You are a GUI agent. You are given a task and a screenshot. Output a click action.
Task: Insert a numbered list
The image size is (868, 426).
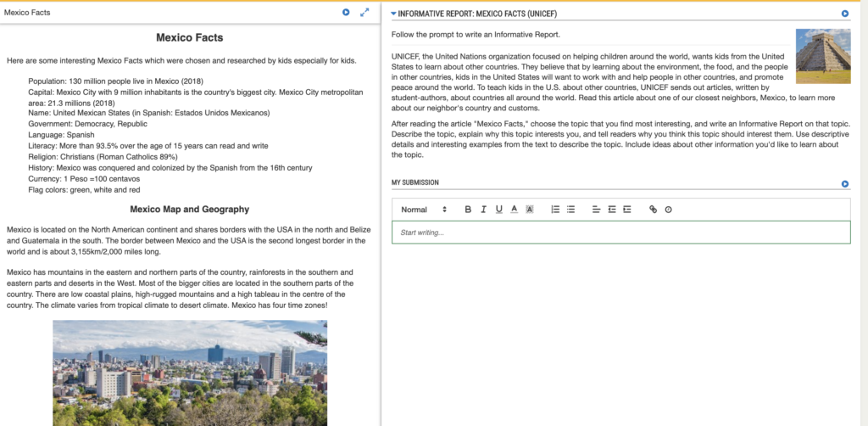click(555, 210)
